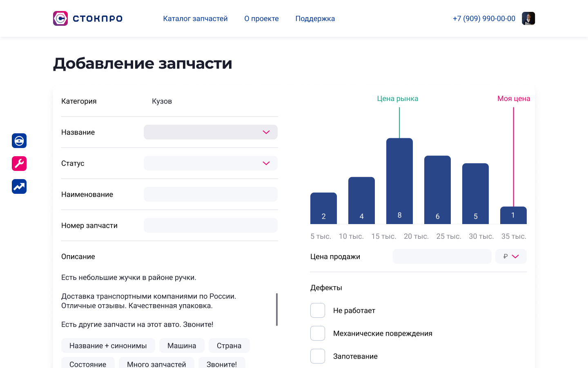
Task: Focus the Наименование input field
Action: pyautogui.click(x=211, y=194)
